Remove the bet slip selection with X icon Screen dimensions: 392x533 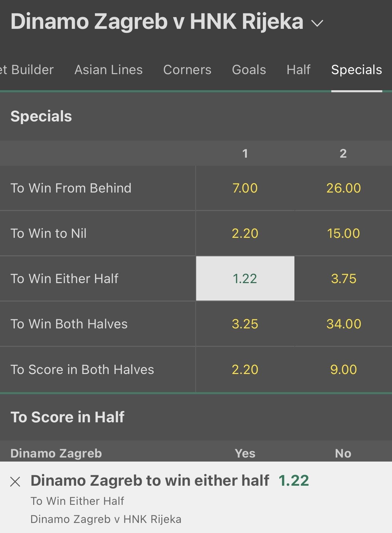click(x=15, y=482)
